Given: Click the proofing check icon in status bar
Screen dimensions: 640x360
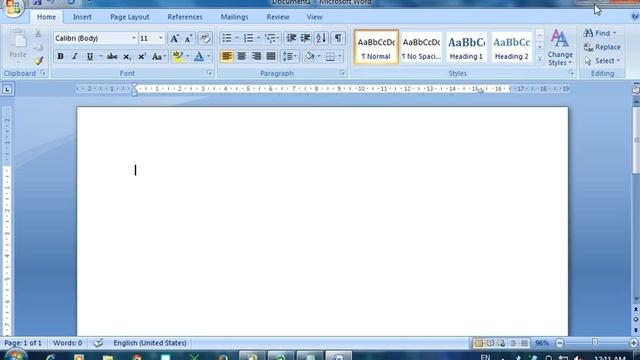Looking at the screenshot, I should [x=98, y=343].
